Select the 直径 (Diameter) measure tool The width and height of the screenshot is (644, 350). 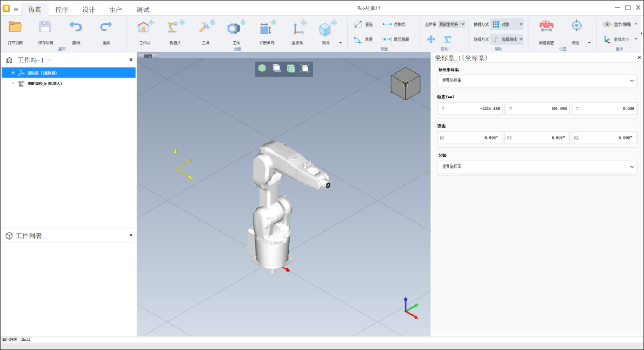363,24
